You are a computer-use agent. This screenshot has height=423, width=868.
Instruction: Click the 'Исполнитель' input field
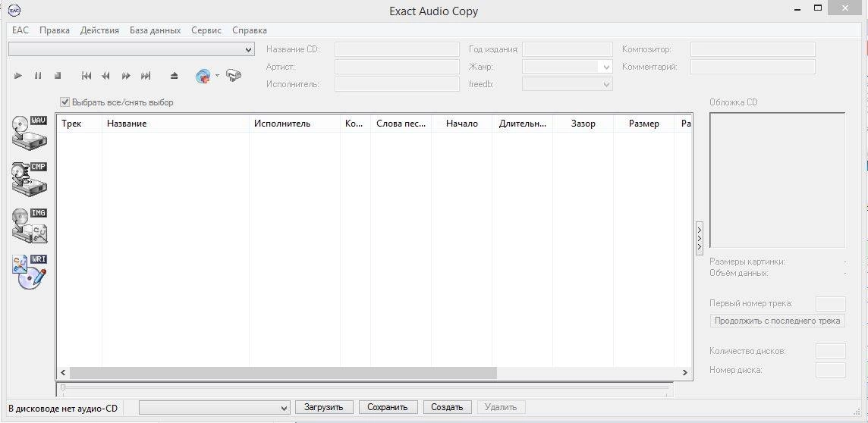click(397, 84)
